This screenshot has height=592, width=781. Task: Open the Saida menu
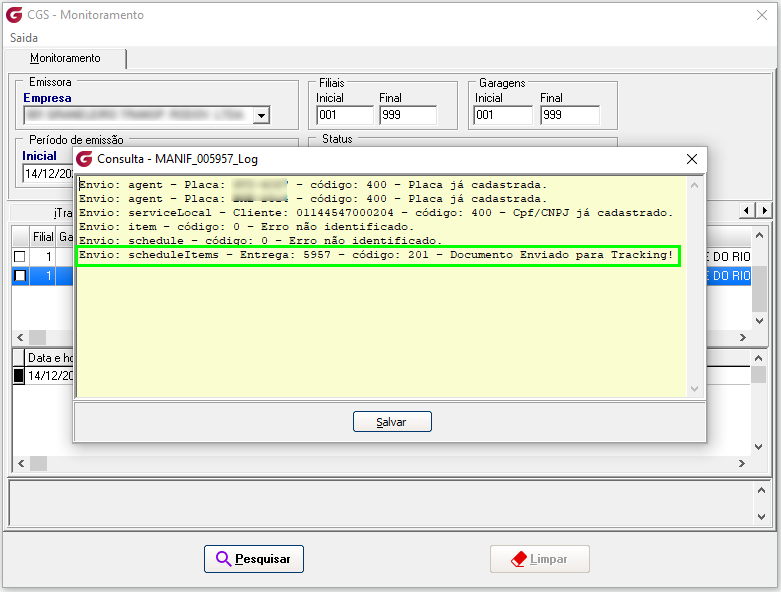(23, 38)
